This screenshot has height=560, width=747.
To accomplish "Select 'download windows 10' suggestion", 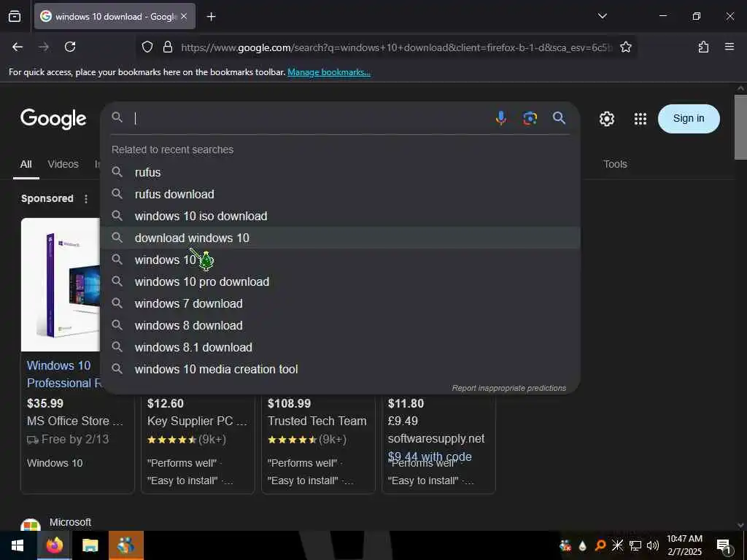I will 340,238.
